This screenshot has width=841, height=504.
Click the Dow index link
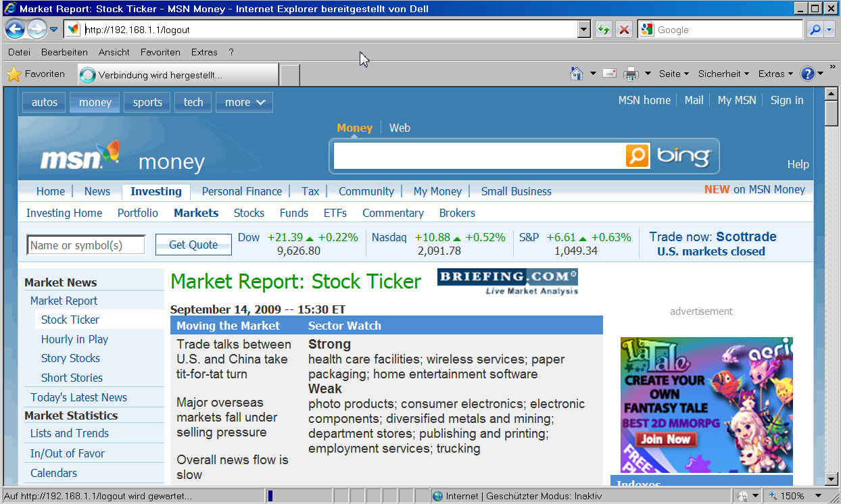[x=249, y=237]
